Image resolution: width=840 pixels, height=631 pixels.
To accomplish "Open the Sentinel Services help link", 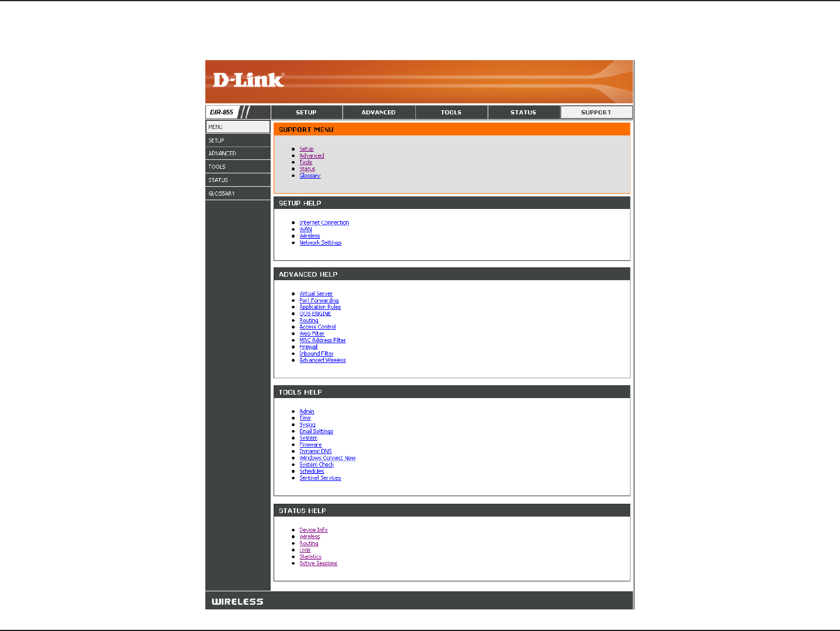I will pos(320,478).
